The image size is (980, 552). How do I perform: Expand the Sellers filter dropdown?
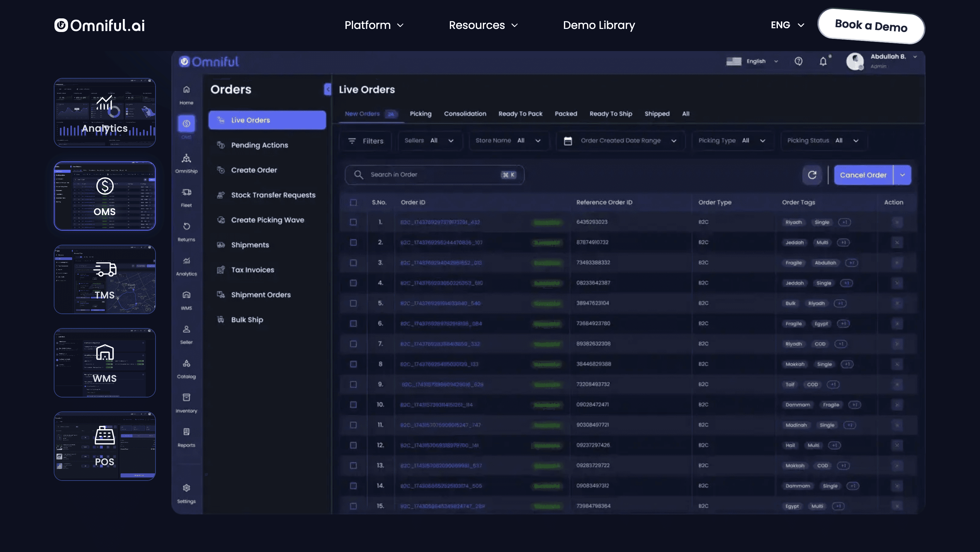pos(429,141)
